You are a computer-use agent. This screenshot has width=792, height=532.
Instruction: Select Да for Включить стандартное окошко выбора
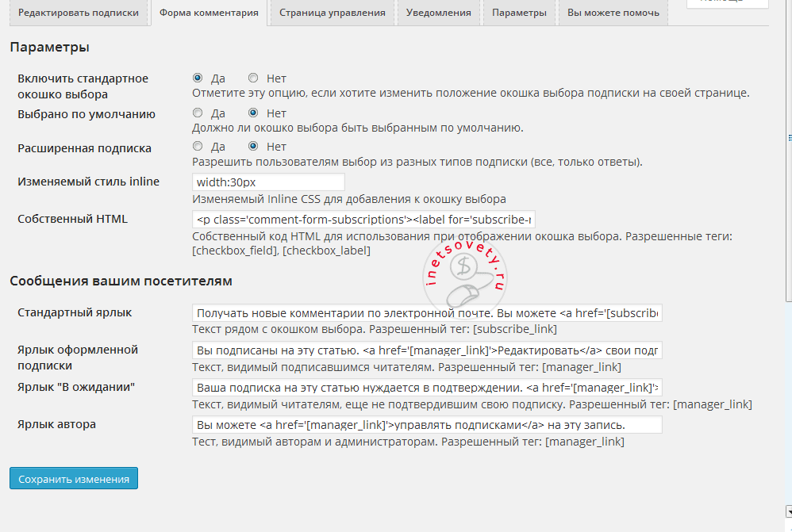point(198,77)
